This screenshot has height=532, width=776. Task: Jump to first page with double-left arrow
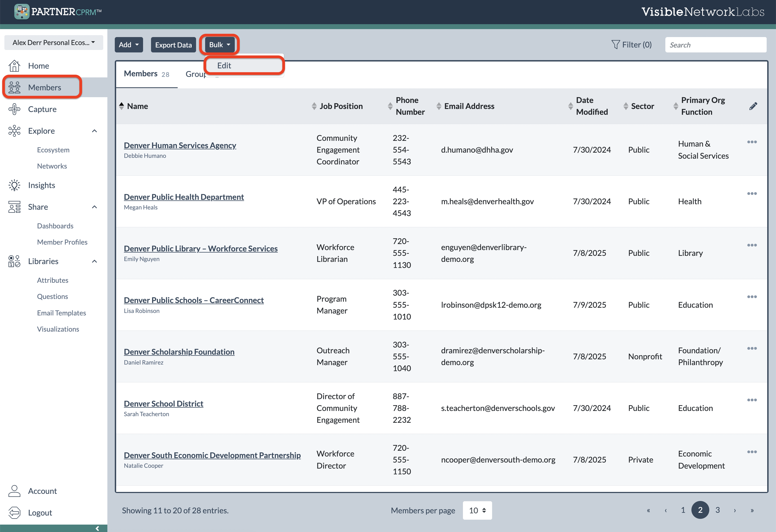tap(648, 510)
